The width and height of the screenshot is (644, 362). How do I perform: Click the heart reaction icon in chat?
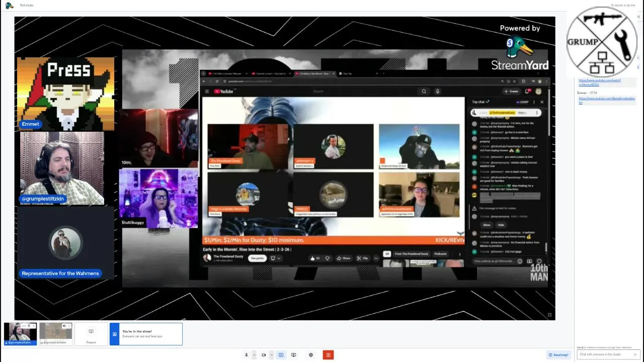pos(539,261)
